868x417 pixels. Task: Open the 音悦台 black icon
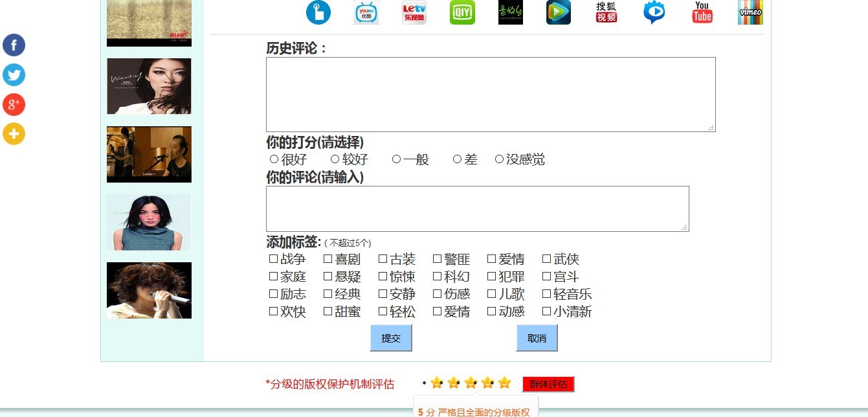coord(511,12)
